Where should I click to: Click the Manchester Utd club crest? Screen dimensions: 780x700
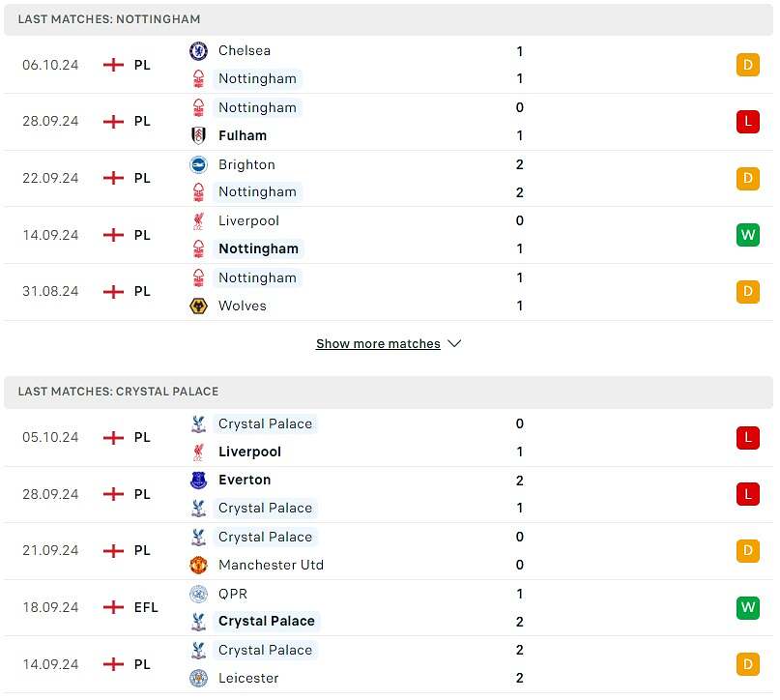[198, 565]
